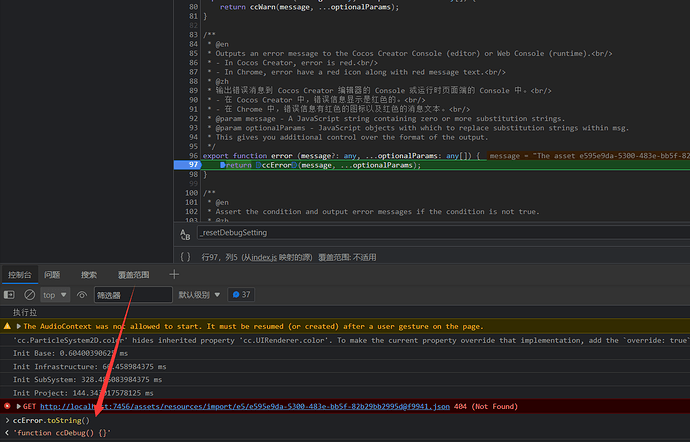Focus the _resetDebugSetting search field

[443, 232]
